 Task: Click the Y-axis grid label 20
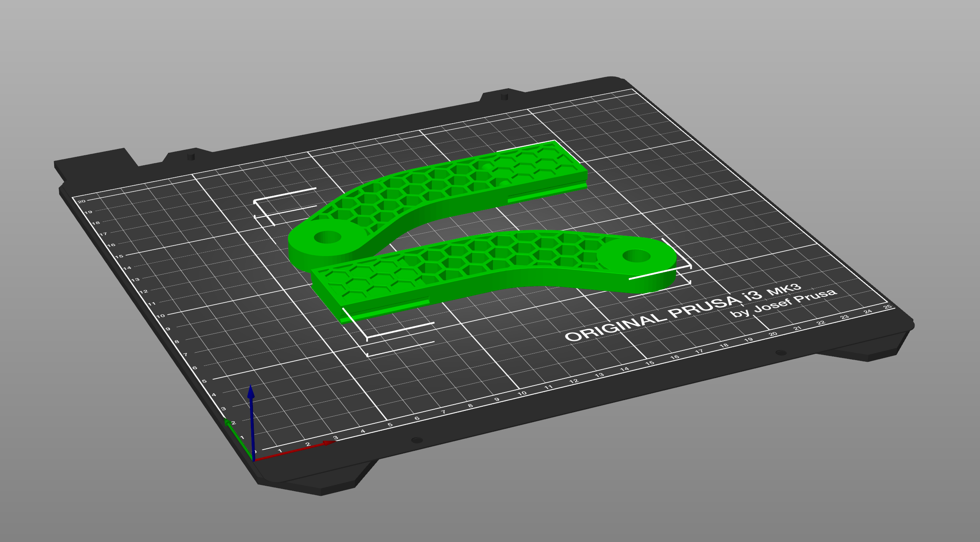tap(82, 201)
